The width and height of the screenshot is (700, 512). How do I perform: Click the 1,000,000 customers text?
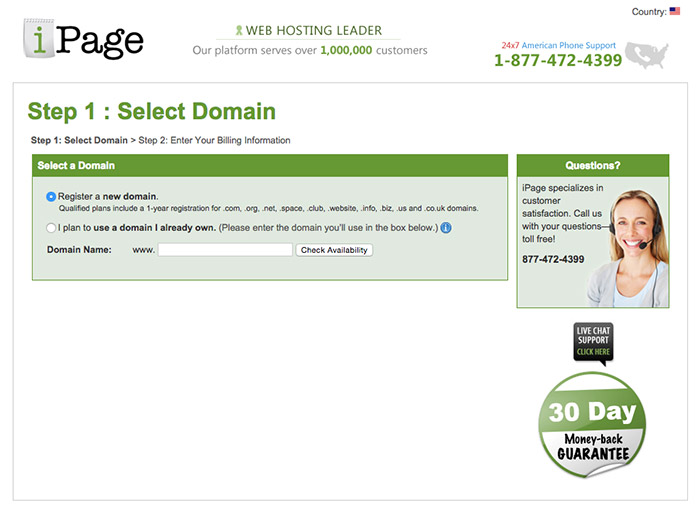pos(374,50)
